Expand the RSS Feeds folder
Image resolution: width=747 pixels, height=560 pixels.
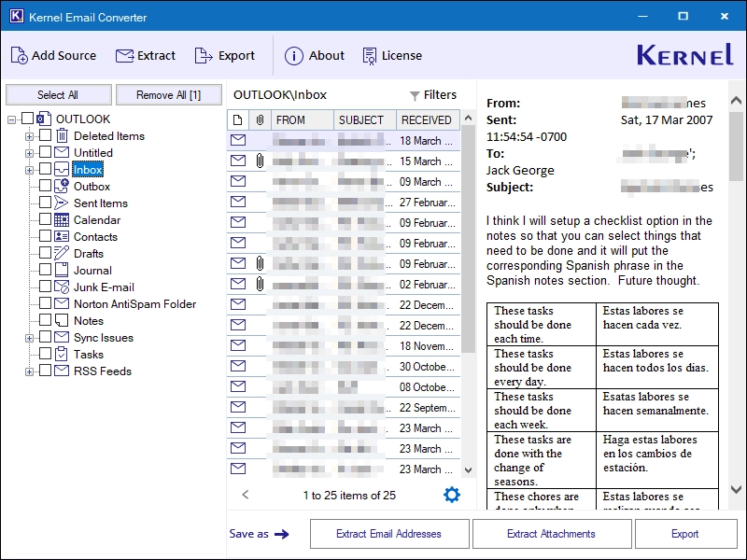(x=29, y=371)
